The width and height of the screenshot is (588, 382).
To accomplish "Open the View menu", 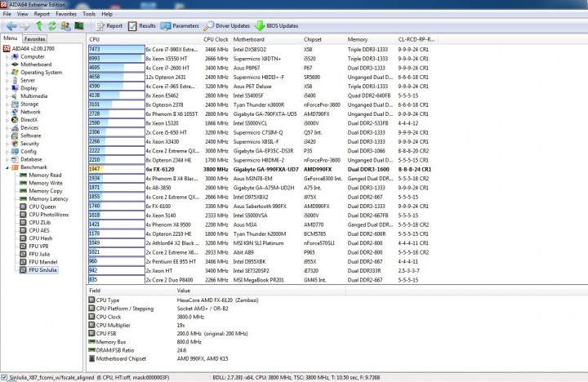I will 23,14.
